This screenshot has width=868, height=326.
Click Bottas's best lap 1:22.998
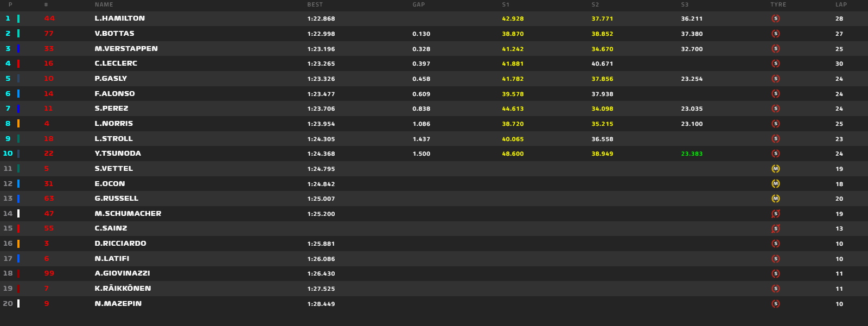(x=321, y=34)
